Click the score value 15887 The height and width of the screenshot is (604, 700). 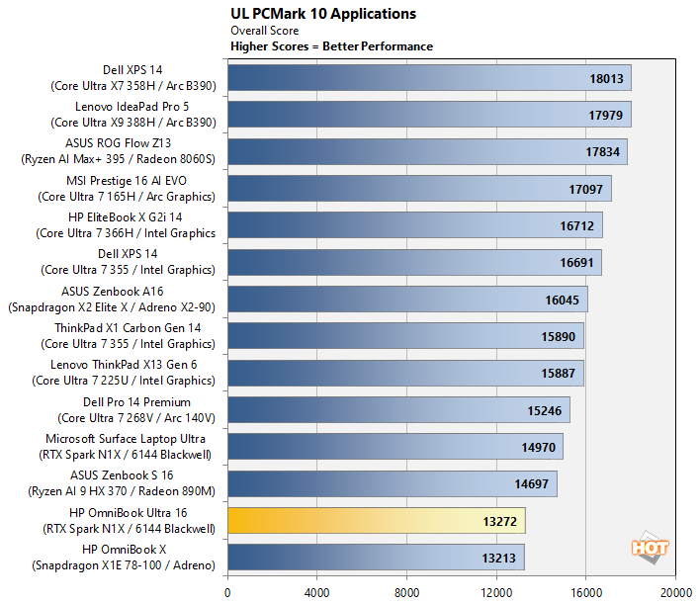[559, 374]
